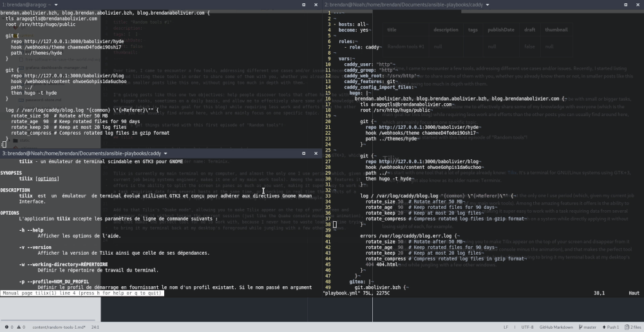Close the terminal 1 session pane
This screenshot has height=332, width=644.
(315, 5)
